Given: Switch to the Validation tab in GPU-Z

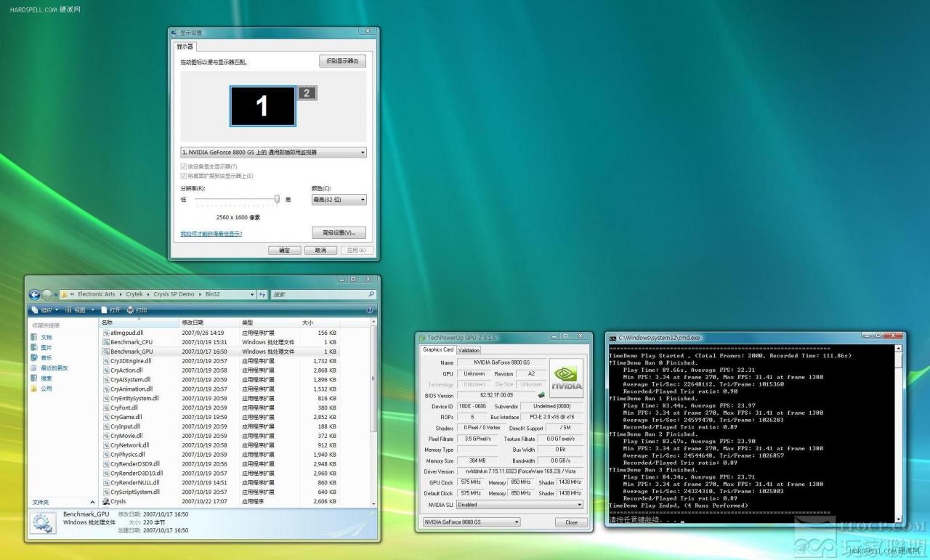Looking at the screenshot, I should coord(468,350).
